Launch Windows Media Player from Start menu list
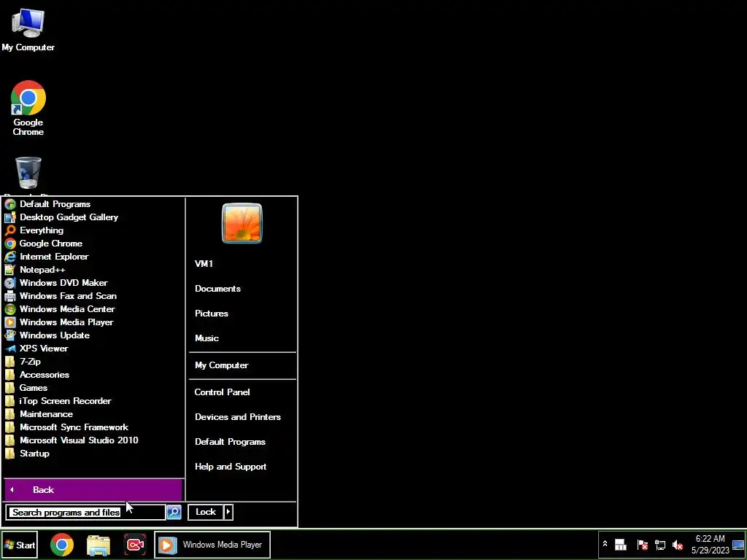This screenshot has height=560, width=747. tap(94, 322)
